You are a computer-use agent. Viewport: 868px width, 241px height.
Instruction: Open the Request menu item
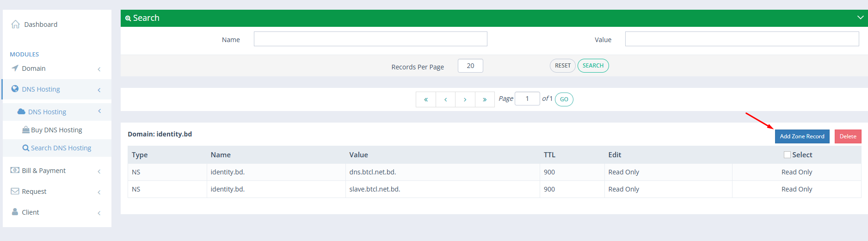click(34, 192)
